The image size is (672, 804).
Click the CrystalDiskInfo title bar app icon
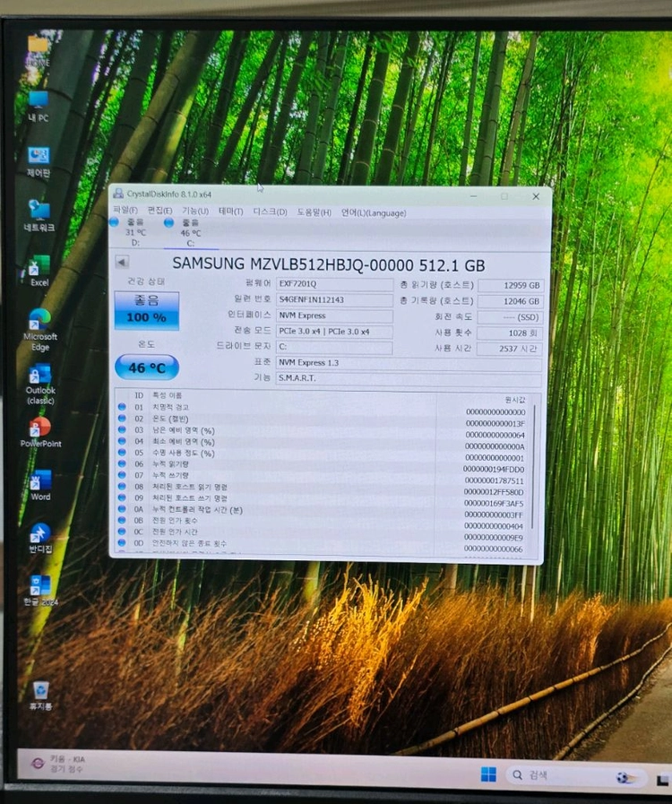tap(118, 194)
